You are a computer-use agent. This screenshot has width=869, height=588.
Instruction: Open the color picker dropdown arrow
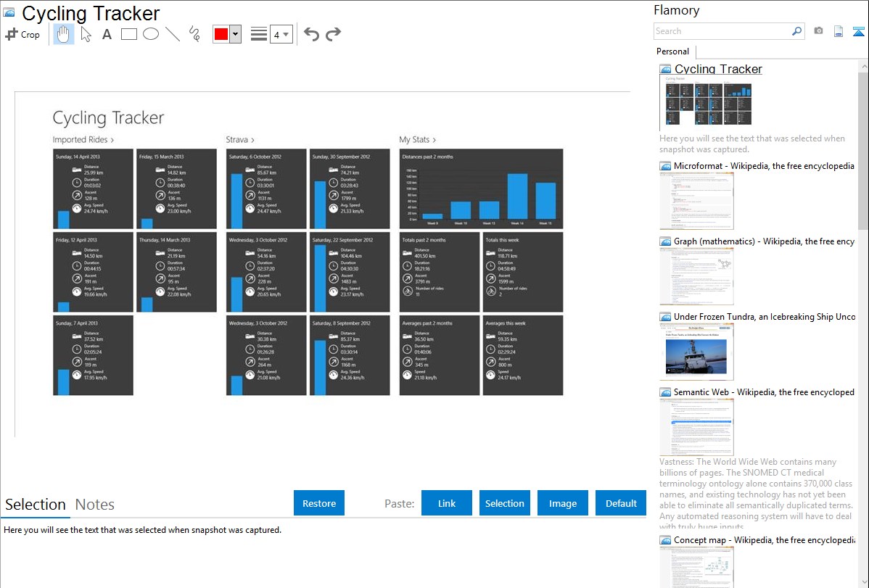pyautogui.click(x=235, y=34)
